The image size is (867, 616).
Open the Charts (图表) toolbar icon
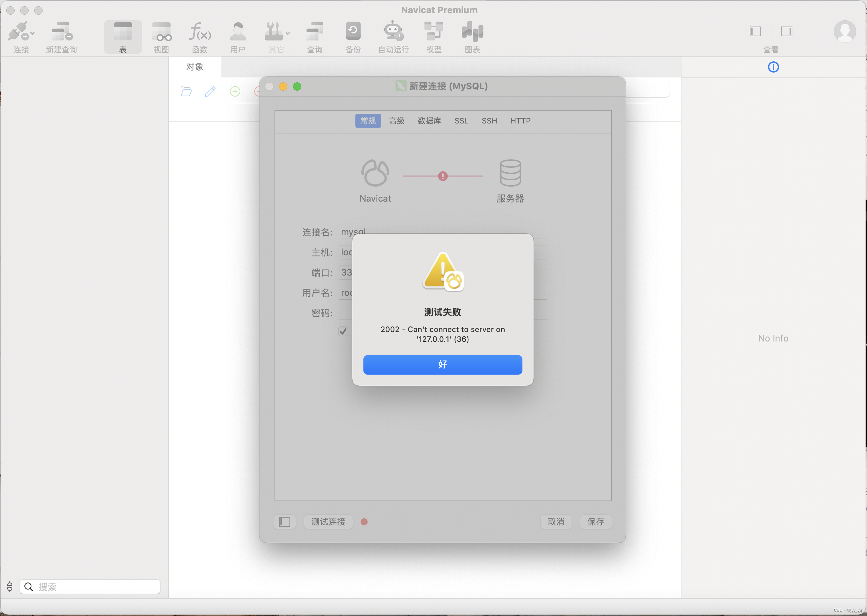pos(472,31)
